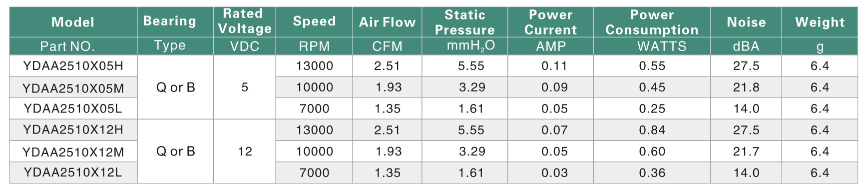
Task: Click the Power Consumption header
Action: (x=652, y=22)
